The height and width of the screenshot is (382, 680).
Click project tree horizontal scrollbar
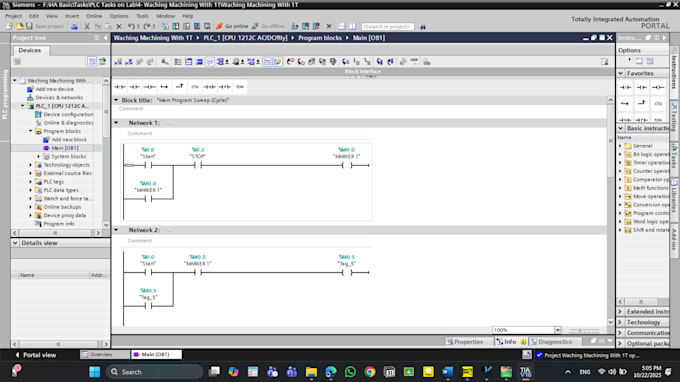(x=56, y=233)
